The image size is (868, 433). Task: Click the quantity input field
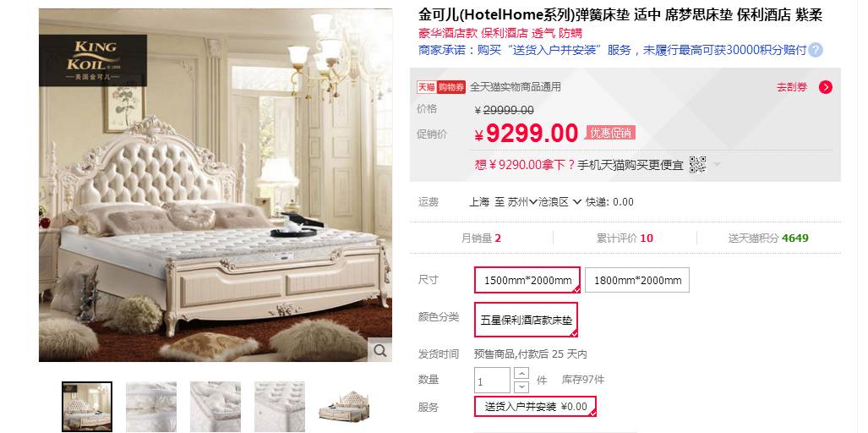(x=492, y=381)
